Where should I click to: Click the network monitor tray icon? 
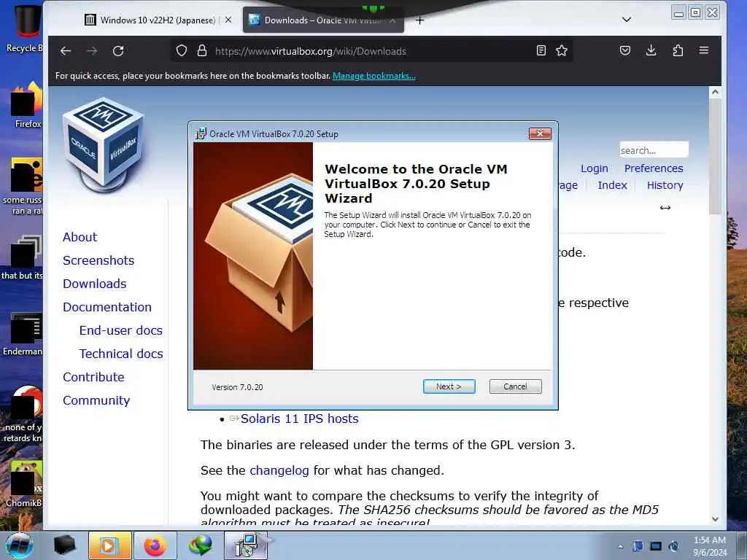(656, 546)
